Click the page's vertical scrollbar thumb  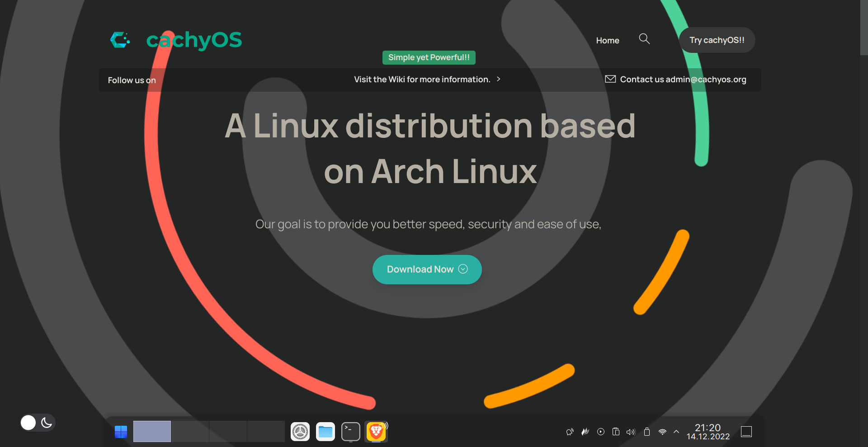click(864, 27)
